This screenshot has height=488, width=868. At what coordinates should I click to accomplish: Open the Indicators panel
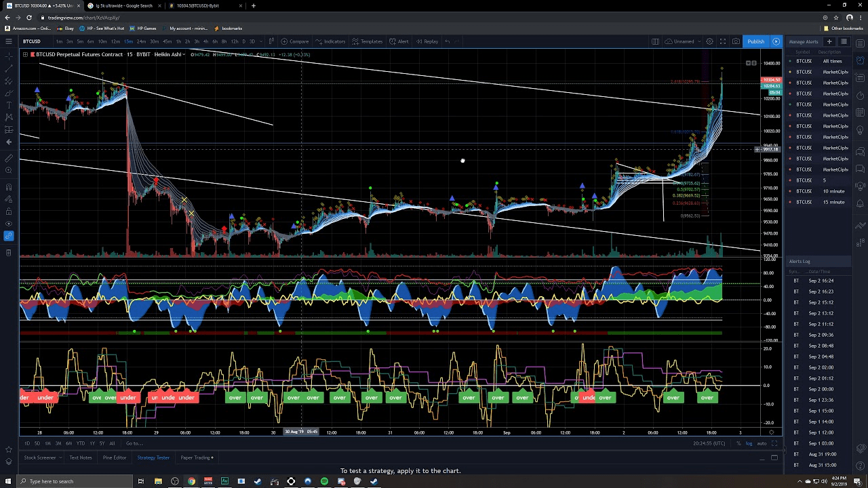pyautogui.click(x=330, y=41)
